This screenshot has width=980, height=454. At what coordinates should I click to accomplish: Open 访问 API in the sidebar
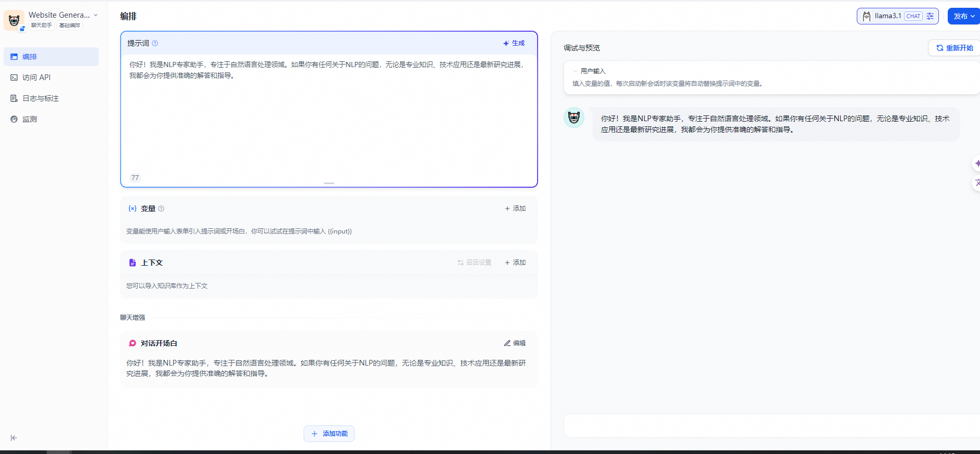[51, 77]
